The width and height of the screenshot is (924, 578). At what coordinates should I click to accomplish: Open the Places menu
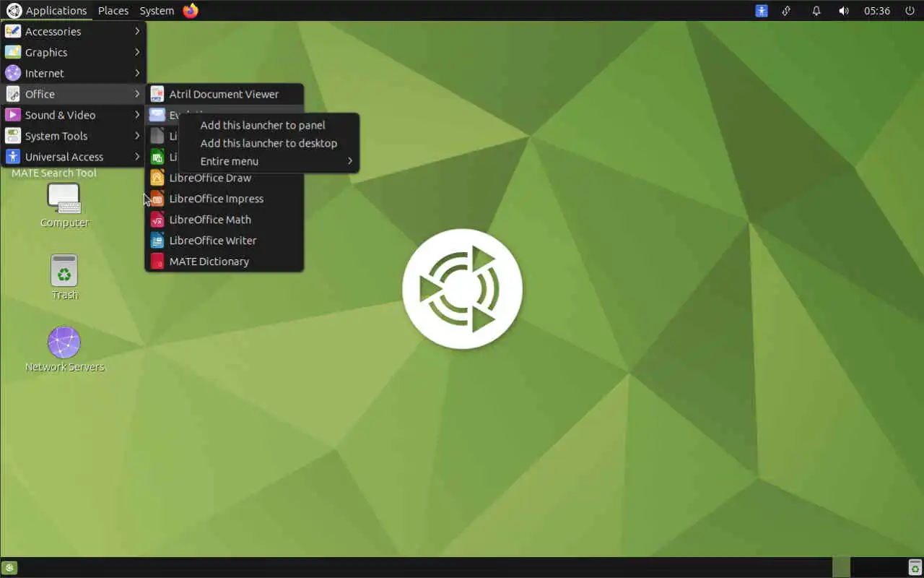(113, 10)
